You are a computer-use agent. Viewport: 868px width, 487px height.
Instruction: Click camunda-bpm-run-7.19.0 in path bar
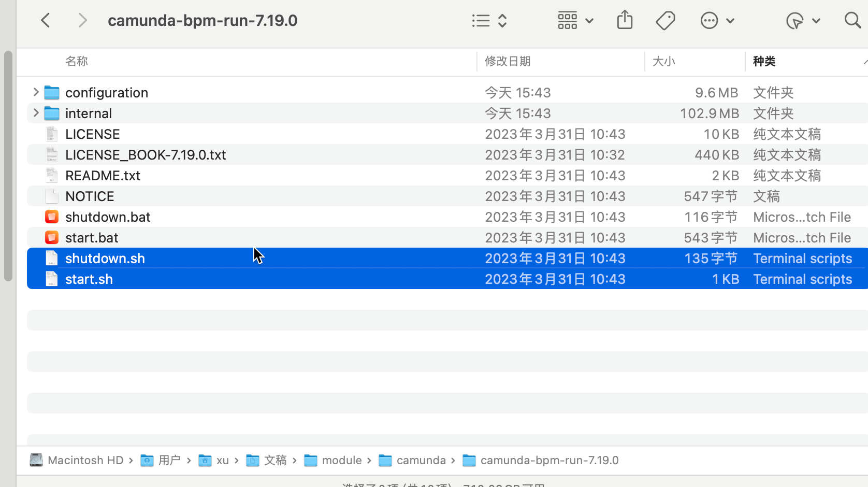tap(541, 460)
